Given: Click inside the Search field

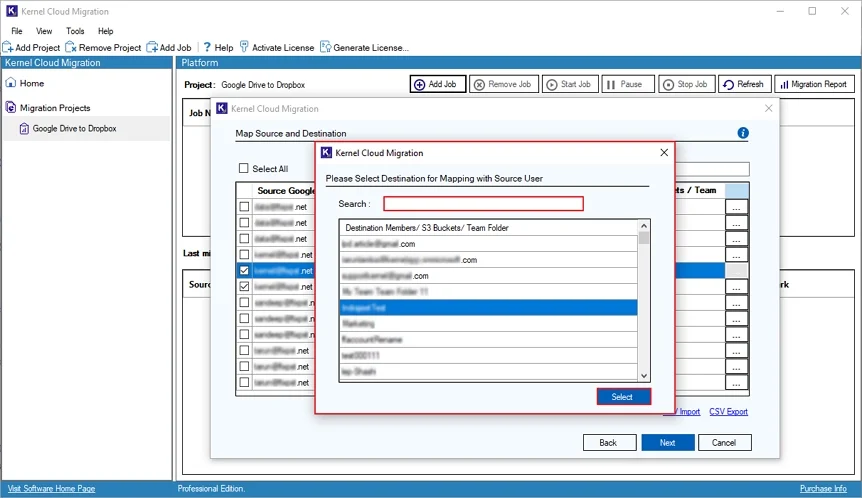Looking at the screenshot, I should coord(483,204).
